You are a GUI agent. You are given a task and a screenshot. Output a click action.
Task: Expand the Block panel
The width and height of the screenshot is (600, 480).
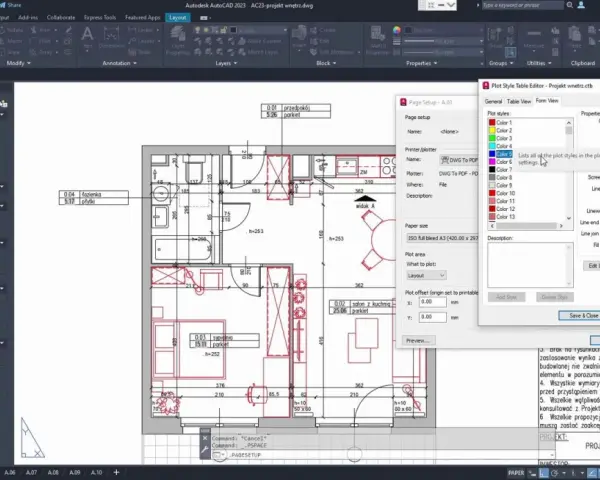coord(326,63)
